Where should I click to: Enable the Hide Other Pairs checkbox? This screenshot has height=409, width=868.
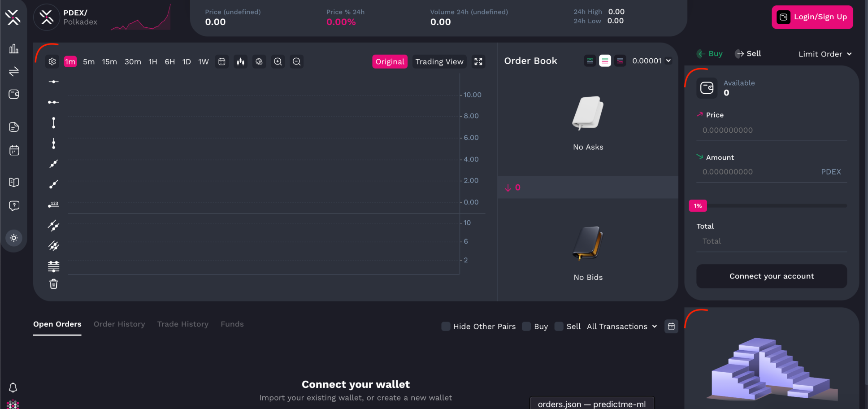click(446, 326)
